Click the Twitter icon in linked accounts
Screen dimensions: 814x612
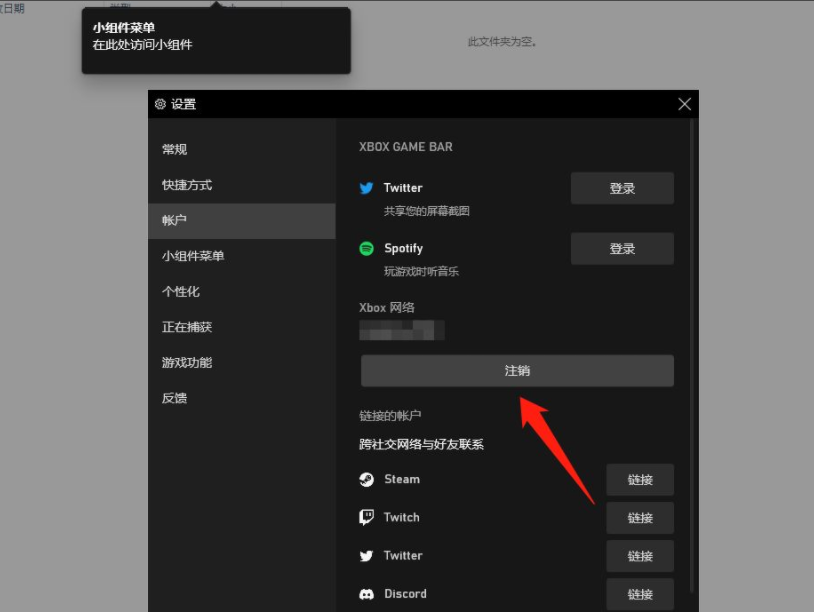(x=367, y=556)
